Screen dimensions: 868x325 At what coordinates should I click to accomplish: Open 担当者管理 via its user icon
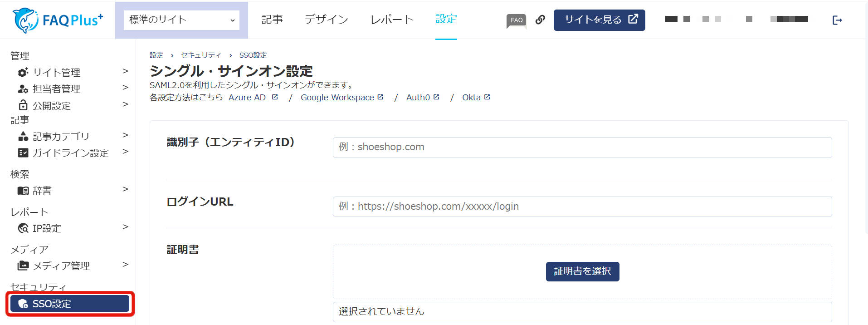point(23,89)
